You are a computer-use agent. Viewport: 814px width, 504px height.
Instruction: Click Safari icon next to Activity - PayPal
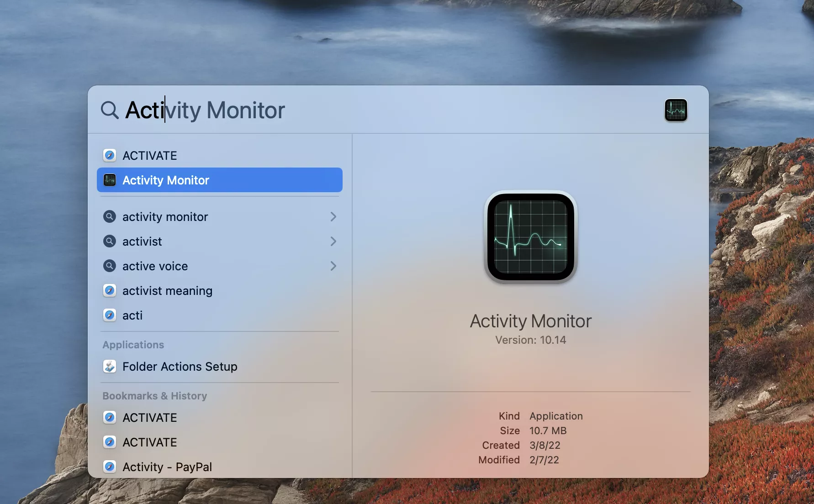point(110,467)
